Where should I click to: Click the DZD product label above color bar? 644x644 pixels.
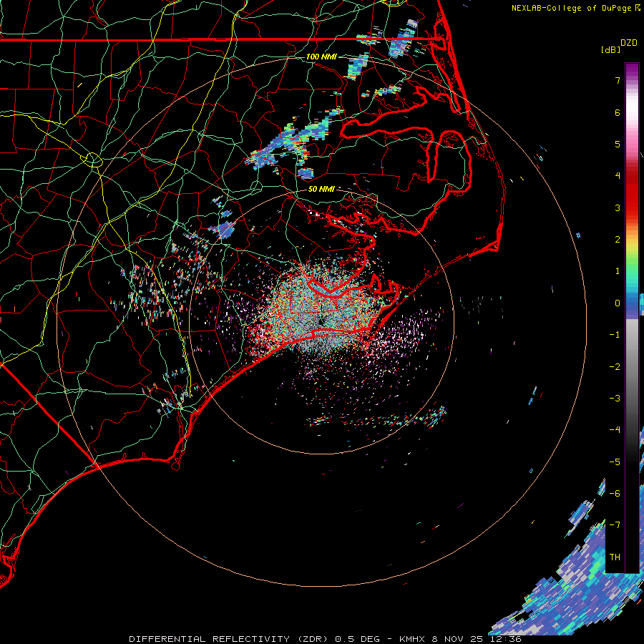pos(629,43)
